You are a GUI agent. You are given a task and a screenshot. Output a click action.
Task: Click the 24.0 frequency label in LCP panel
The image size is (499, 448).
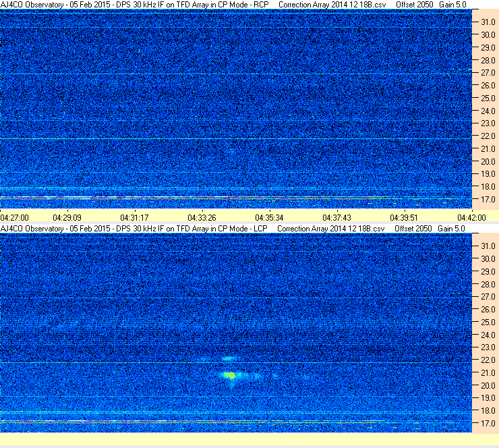pos(488,335)
